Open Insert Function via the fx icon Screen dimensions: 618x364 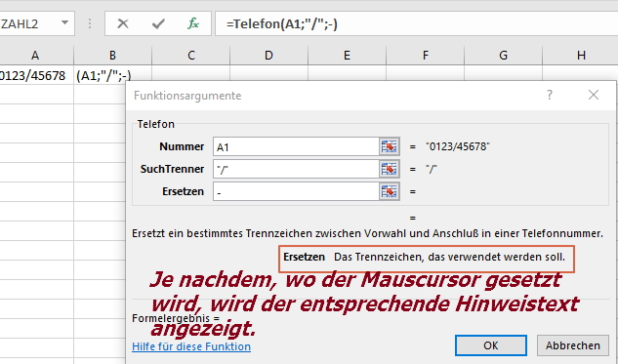192,23
